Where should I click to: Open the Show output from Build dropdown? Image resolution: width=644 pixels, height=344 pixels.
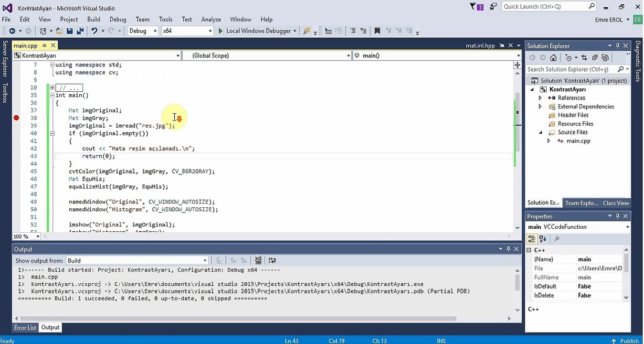(137, 260)
